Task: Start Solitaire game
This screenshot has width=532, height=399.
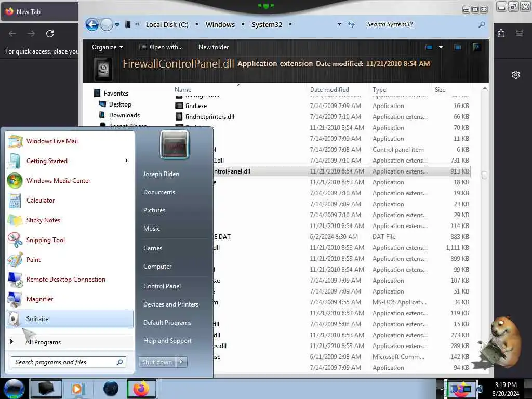Action: pyautogui.click(x=70, y=318)
